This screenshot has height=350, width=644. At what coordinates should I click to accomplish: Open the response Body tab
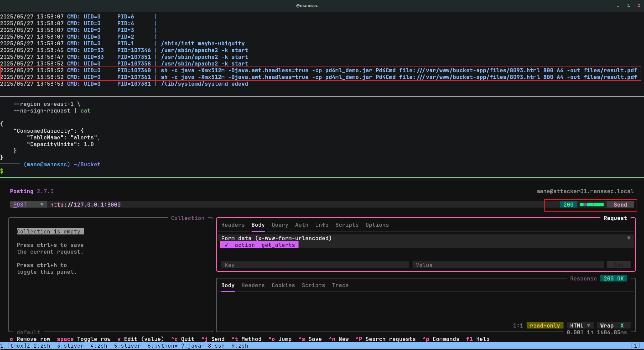coord(228,286)
